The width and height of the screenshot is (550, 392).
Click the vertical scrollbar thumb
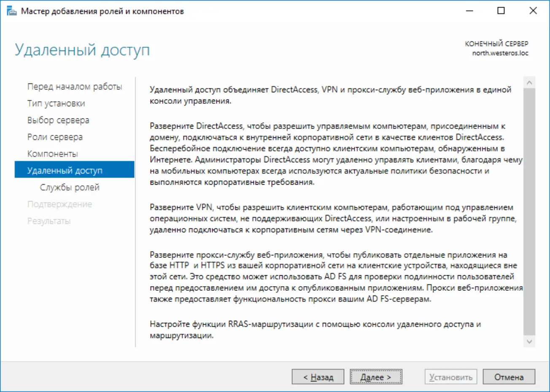(x=529, y=212)
